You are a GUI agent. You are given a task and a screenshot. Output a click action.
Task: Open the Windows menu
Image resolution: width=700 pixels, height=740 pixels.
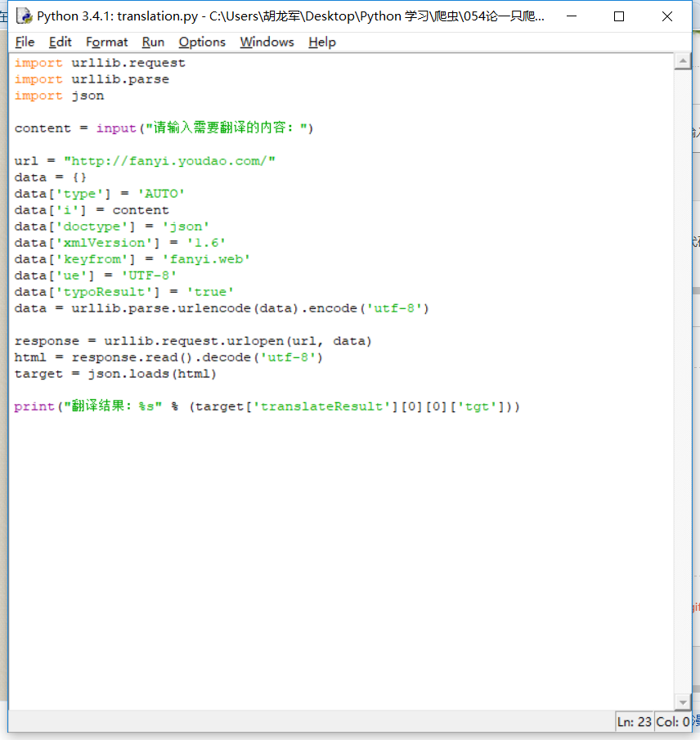[x=267, y=42]
